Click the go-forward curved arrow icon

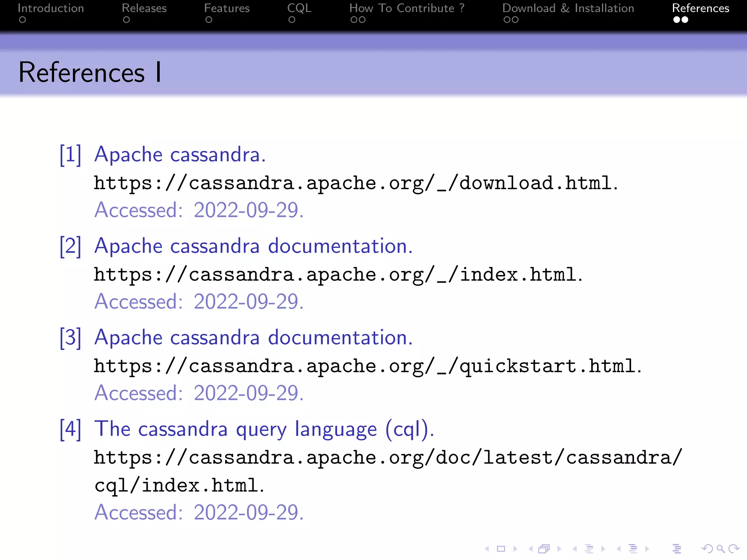pos(734,549)
